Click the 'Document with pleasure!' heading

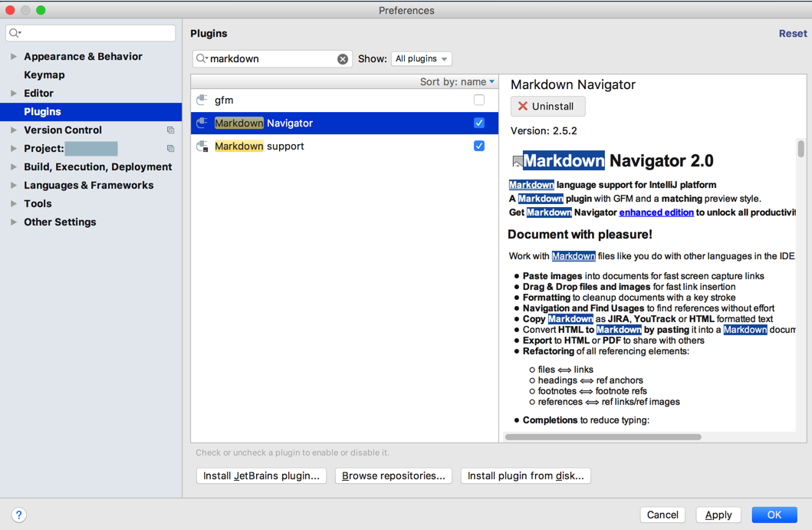point(580,234)
